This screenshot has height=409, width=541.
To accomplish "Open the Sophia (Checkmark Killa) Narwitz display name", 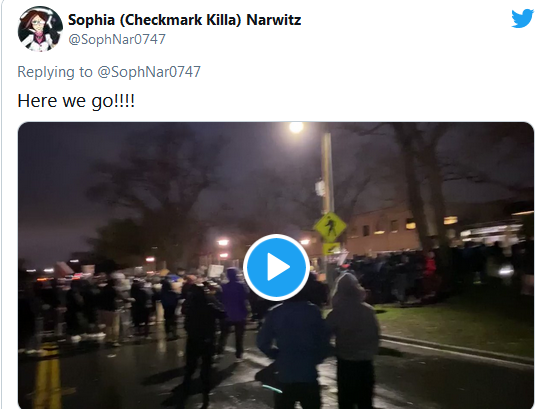I will point(185,20).
